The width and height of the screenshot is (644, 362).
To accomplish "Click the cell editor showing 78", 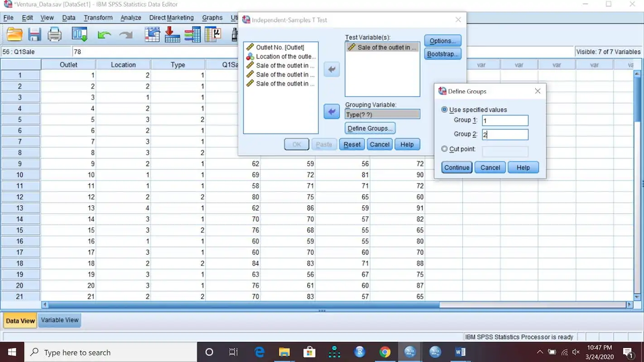I will tap(323, 52).
